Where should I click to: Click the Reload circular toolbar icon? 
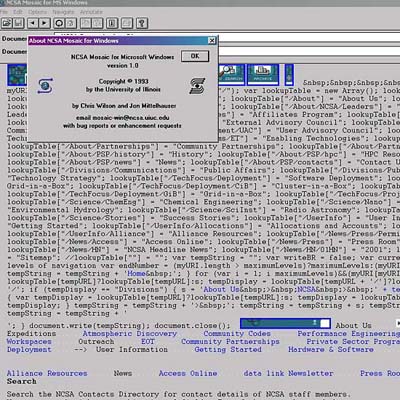click(x=59, y=23)
